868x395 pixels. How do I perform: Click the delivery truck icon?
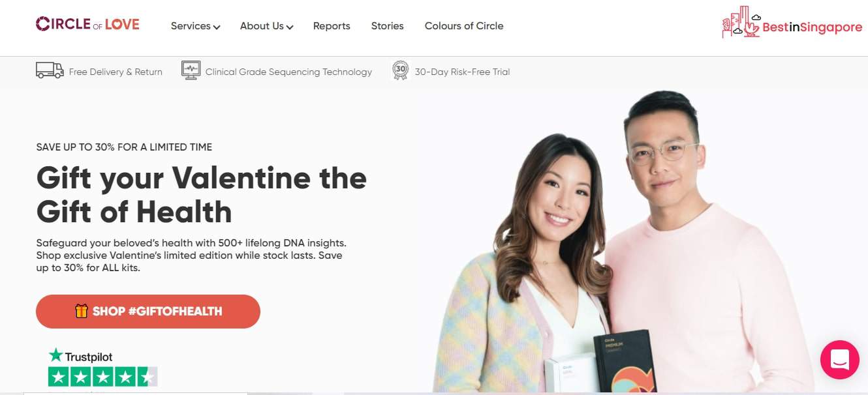coord(50,70)
